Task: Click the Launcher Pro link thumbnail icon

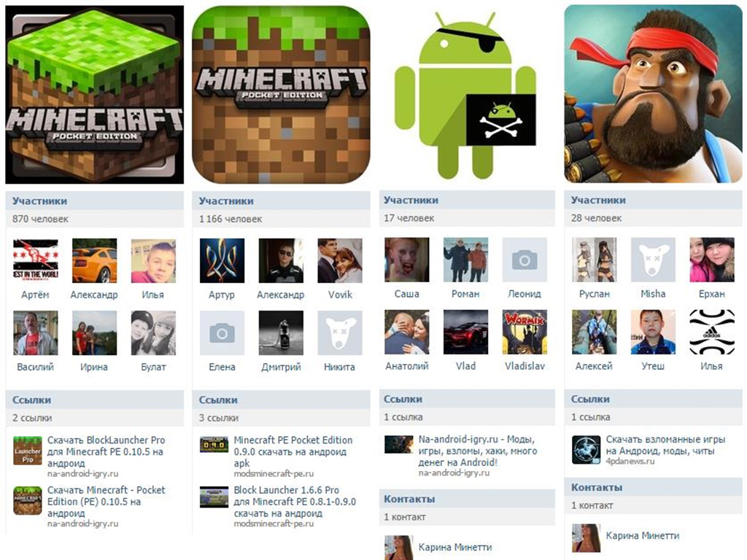Action: (x=28, y=451)
